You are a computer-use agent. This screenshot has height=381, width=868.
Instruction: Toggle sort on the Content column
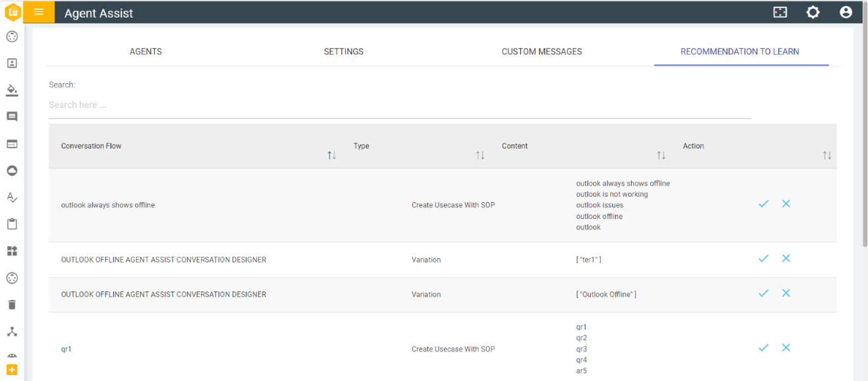coord(661,155)
